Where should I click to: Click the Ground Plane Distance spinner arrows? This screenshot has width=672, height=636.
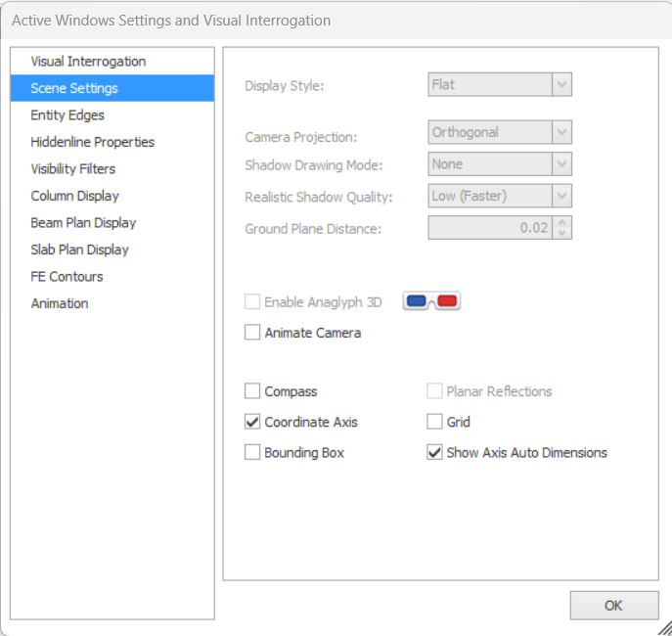(x=561, y=228)
